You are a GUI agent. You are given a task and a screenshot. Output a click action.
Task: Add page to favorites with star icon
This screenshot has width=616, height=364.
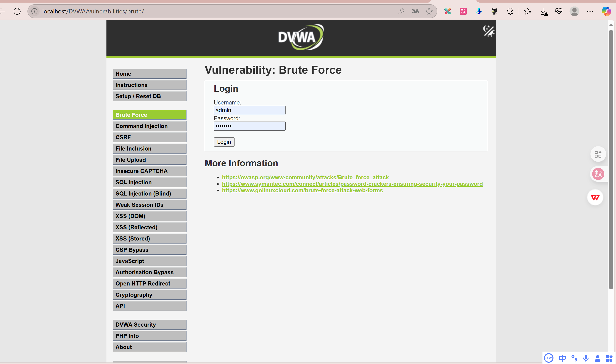coord(429,11)
